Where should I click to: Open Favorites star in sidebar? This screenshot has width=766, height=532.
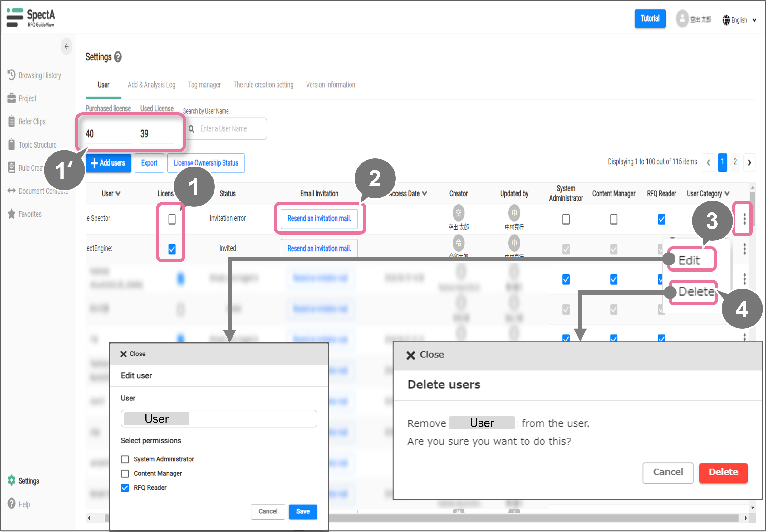coord(12,214)
